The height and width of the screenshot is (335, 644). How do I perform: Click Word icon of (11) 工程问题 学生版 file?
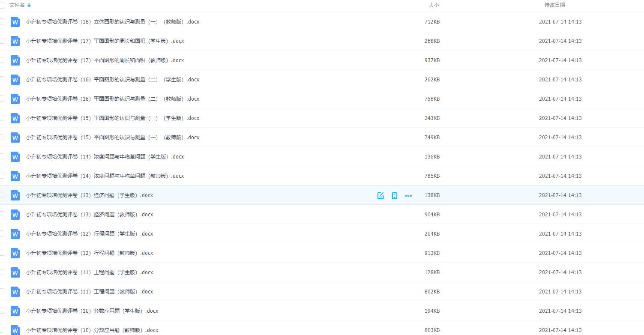(15, 272)
